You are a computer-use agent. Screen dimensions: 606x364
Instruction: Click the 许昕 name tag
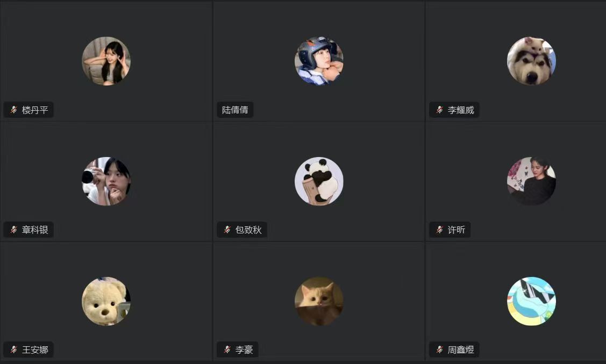point(457,230)
